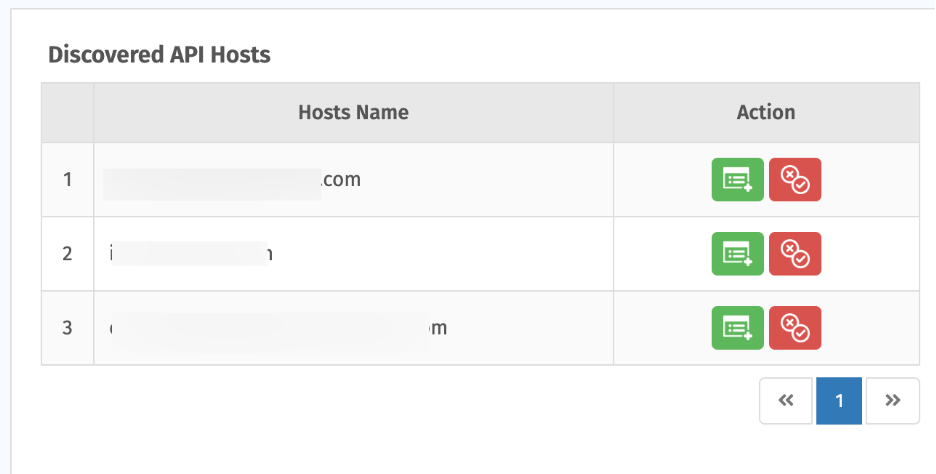The image size is (936, 474).
Task: Click row number 3 cell
Action: click(x=67, y=328)
